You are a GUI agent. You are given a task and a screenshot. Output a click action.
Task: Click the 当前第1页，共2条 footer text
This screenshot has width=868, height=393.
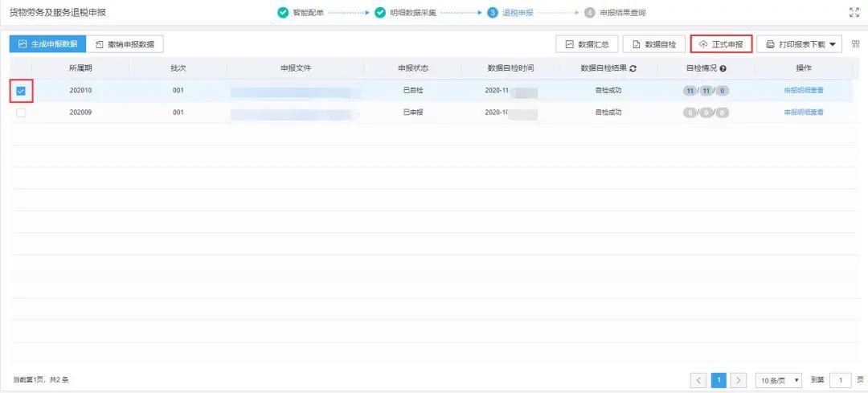41,380
